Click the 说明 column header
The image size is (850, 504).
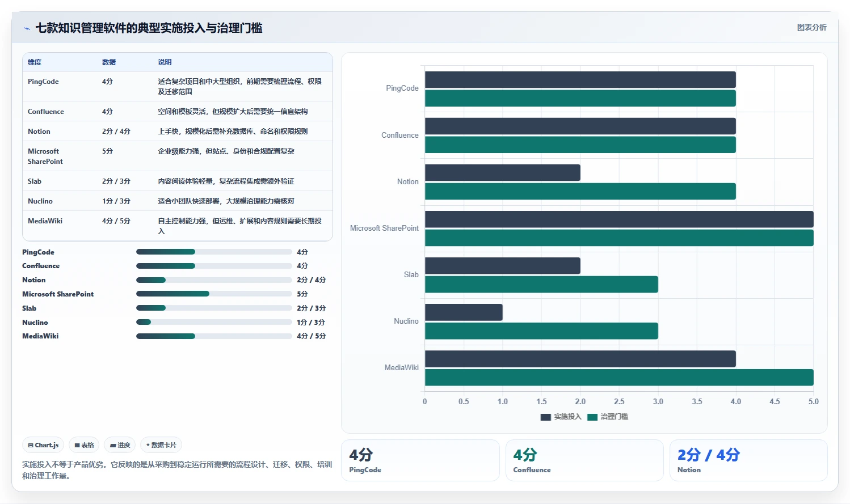pyautogui.click(x=165, y=62)
